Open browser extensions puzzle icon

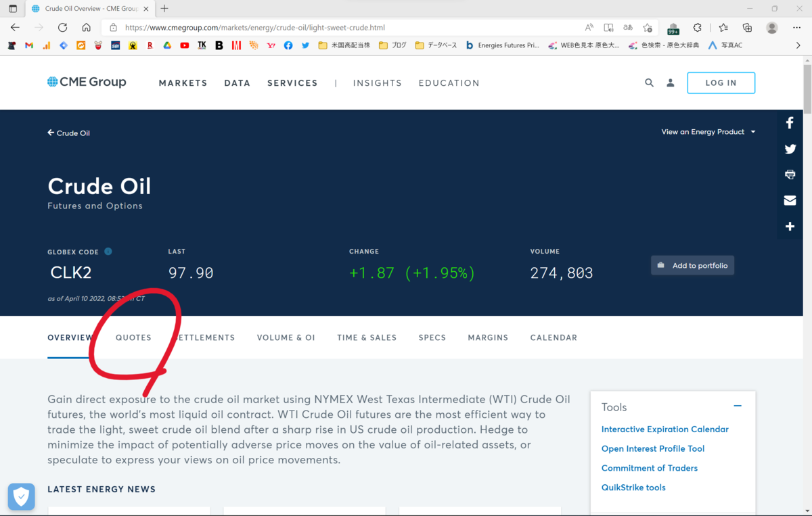click(697, 28)
